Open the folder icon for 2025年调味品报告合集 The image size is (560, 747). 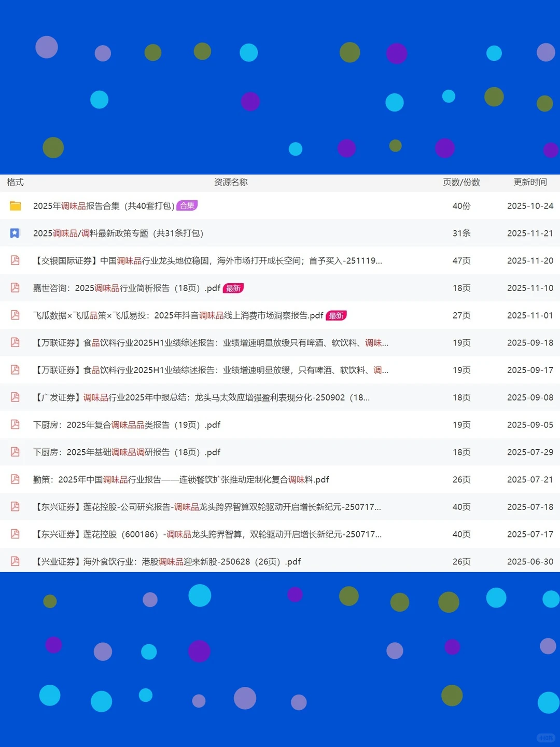point(15,206)
